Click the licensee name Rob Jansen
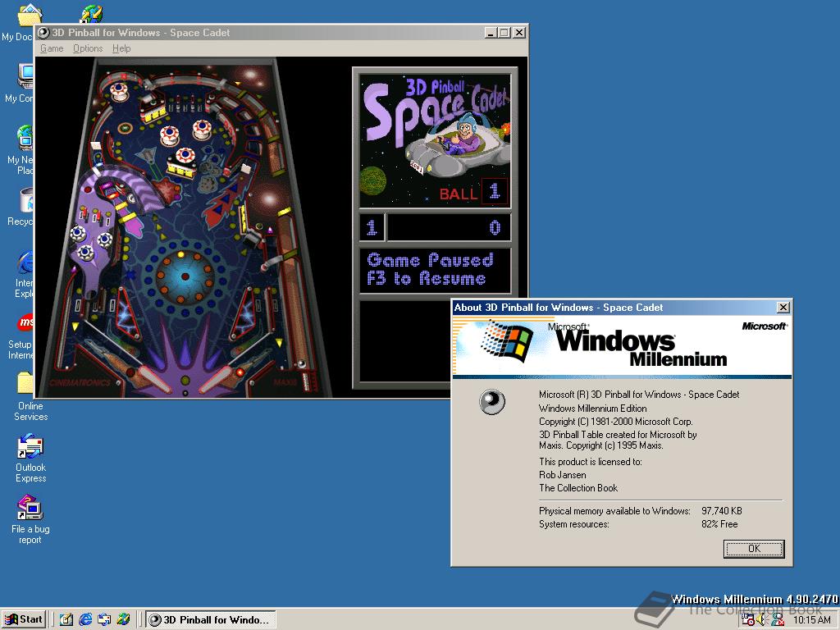Viewport: 840px width, 630px height. coord(562,475)
